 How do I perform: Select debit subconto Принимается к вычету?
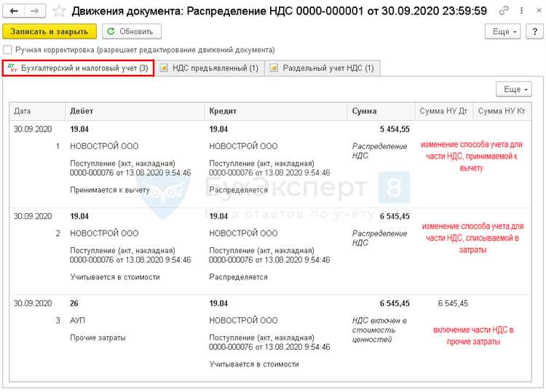[x=110, y=191]
